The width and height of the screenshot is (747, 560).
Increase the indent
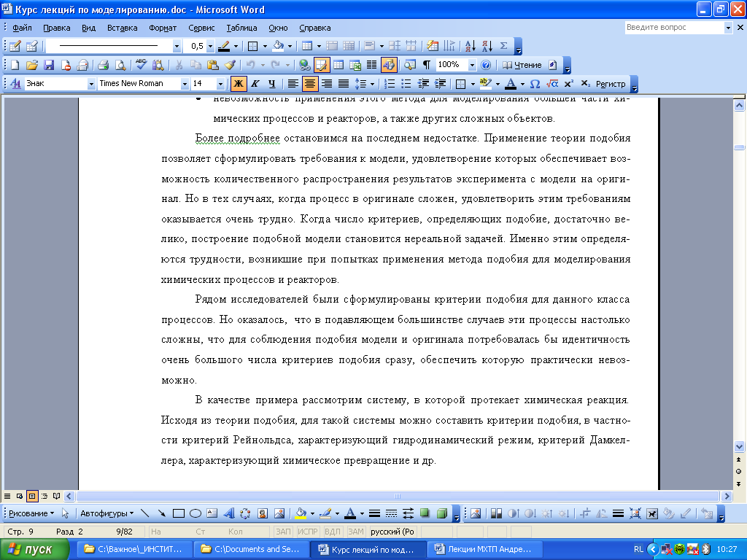click(440, 84)
